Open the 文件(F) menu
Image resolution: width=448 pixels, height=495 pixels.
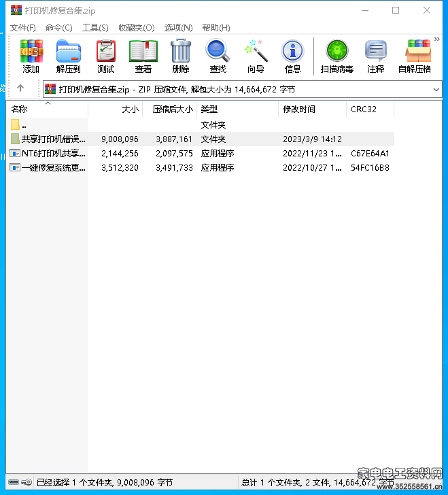22,28
